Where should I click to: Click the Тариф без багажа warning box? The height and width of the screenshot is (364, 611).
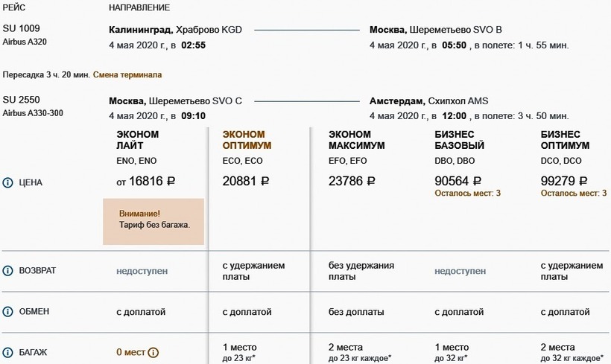153,220
